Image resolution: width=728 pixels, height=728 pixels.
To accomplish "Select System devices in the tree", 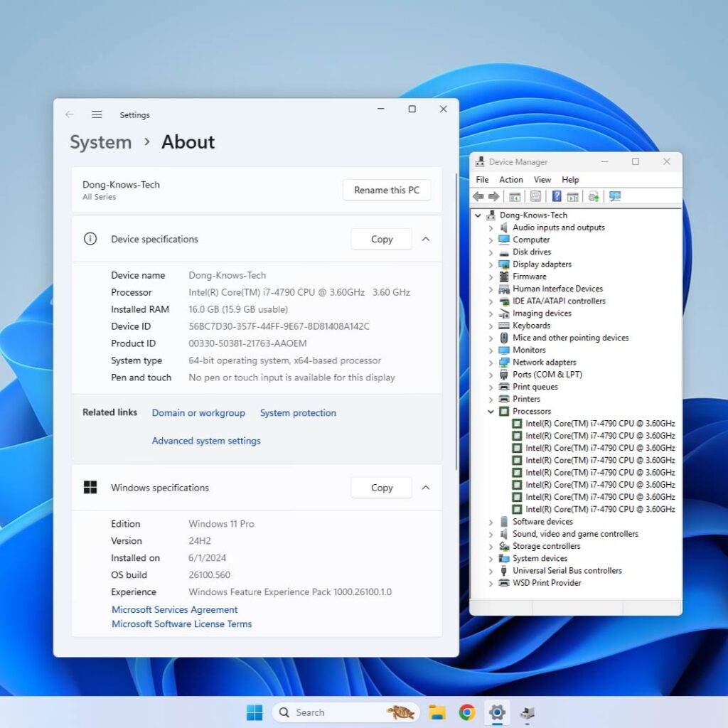I will coord(540,558).
